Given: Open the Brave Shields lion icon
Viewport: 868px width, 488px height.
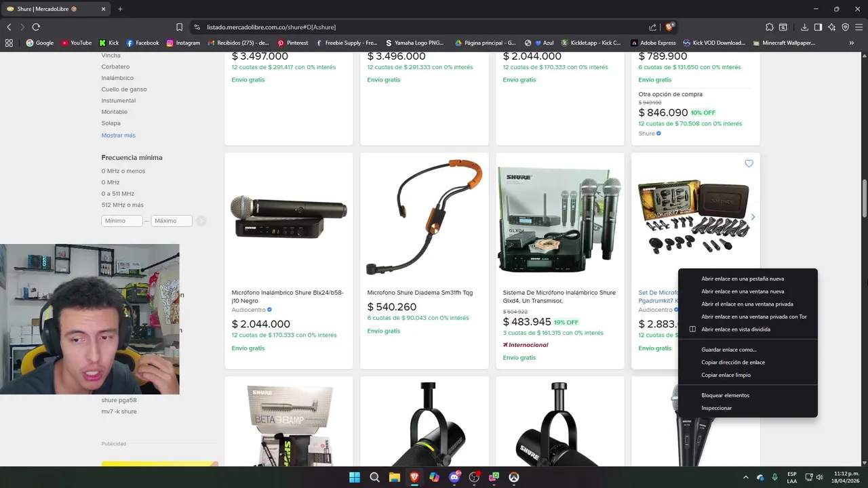Looking at the screenshot, I should (670, 27).
